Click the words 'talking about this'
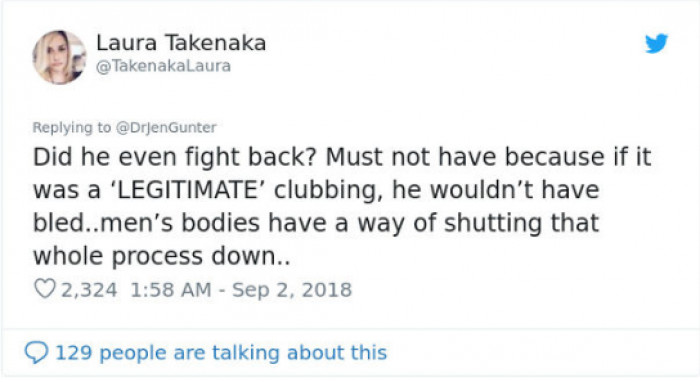Viewport: 700px width, 382px height. tap(299, 353)
